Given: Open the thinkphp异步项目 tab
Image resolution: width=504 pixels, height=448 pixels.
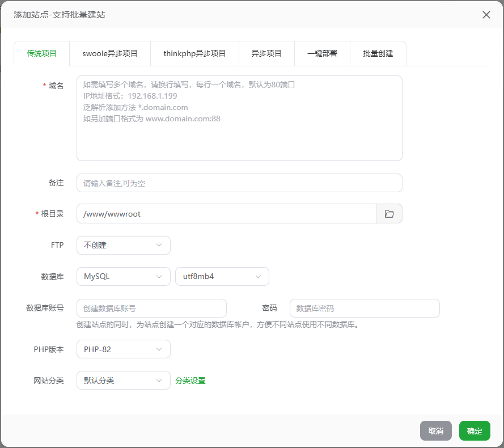Looking at the screenshot, I should point(194,54).
